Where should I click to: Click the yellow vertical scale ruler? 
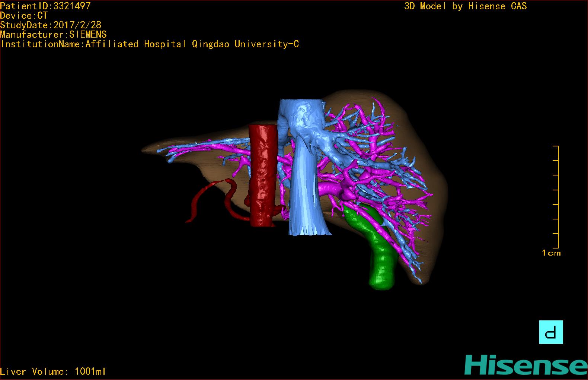[x=556, y=197]
